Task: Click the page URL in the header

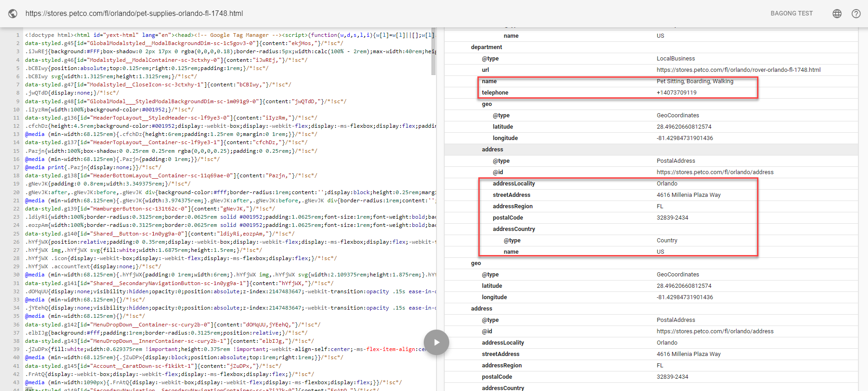Action: (134, 14)
